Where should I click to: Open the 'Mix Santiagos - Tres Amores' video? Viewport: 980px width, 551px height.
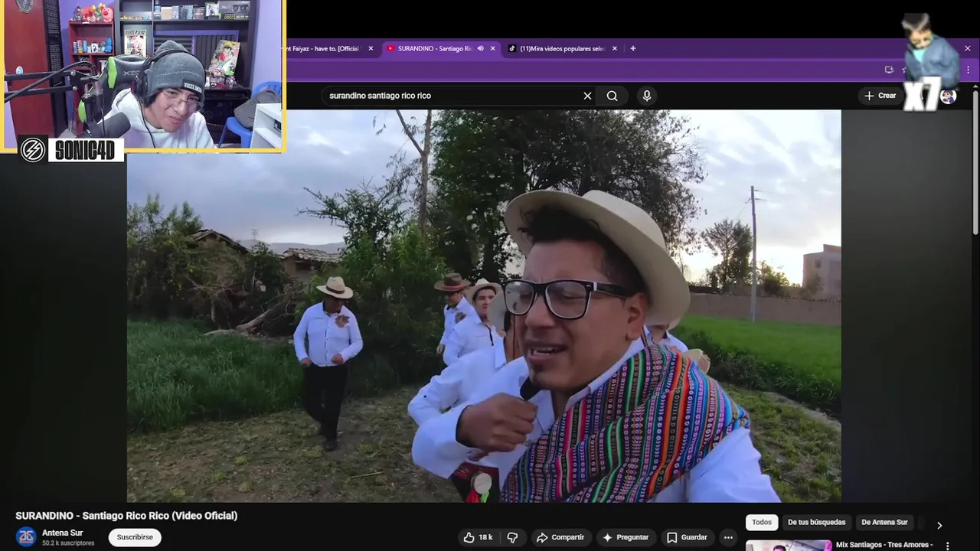point(884,545)
